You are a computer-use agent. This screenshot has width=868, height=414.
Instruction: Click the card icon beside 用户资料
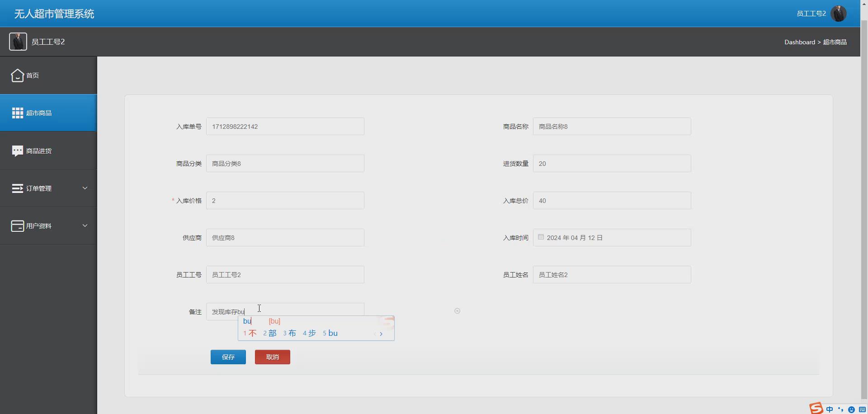click(x=17, y=226)
